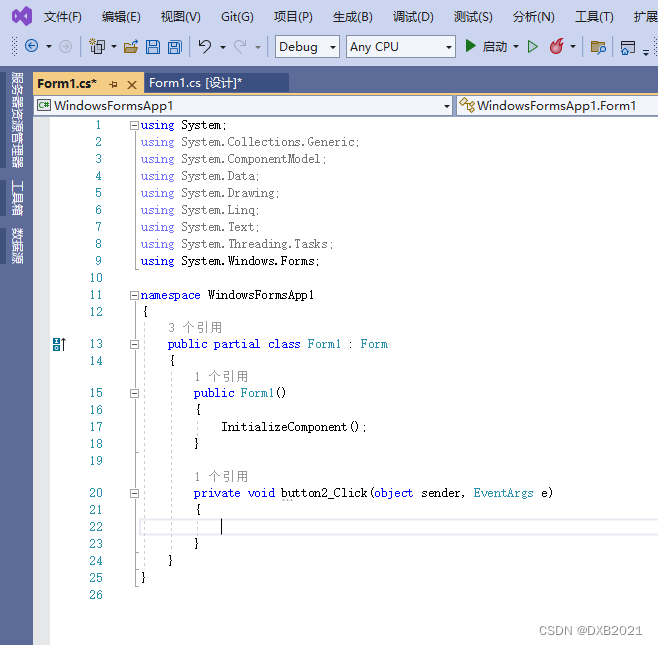Click the 1 个引用 link above Form1 constructor

(x=221, y=376)
